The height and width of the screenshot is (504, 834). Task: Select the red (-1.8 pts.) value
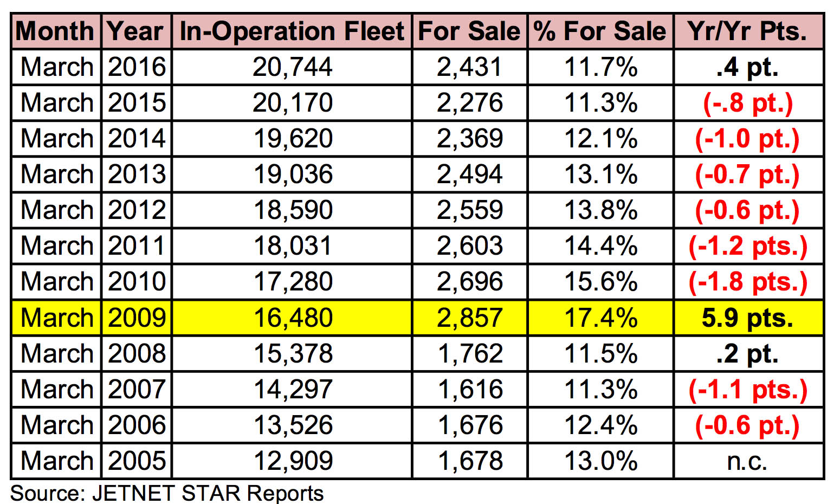(748, 282)
